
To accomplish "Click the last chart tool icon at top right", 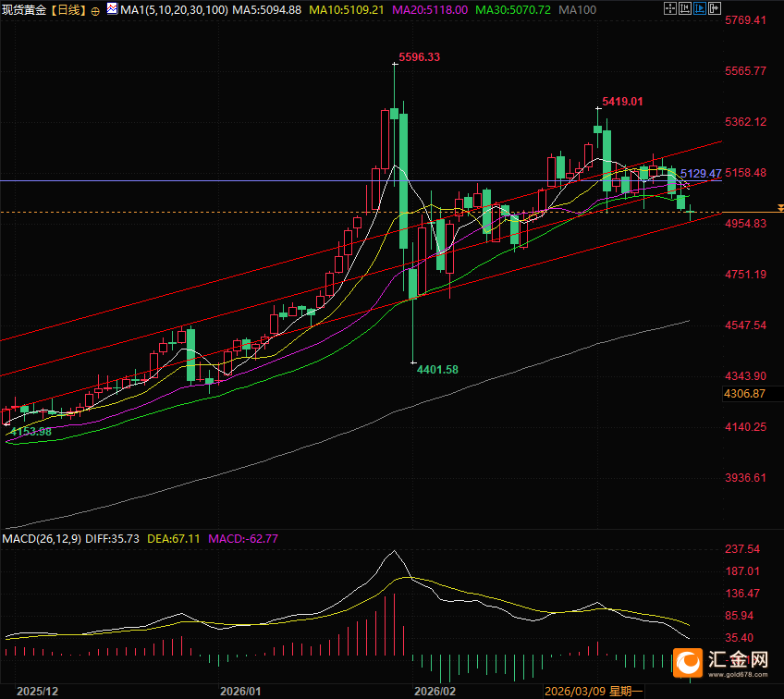I will tap(715, 8).
